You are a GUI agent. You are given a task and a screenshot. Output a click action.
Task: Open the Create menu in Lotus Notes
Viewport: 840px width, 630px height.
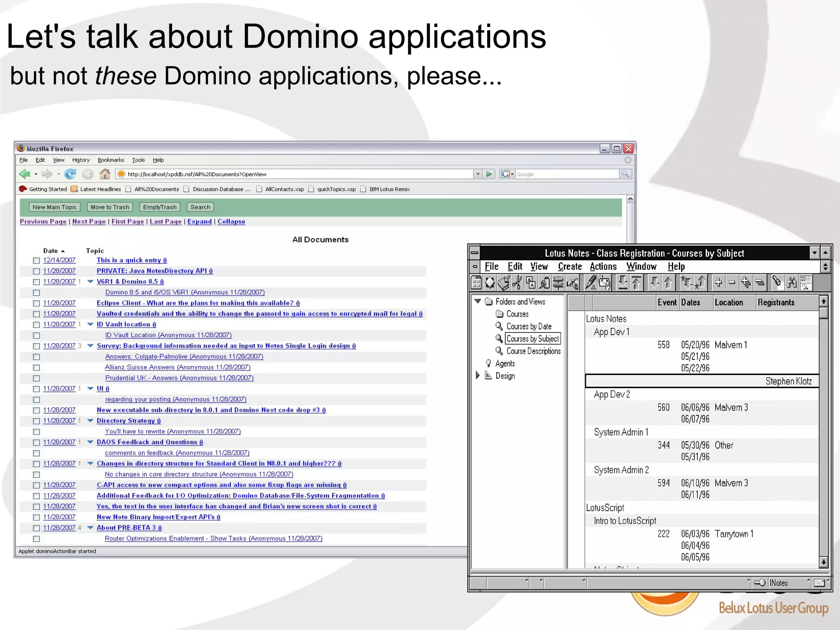[x=570, y=266]
